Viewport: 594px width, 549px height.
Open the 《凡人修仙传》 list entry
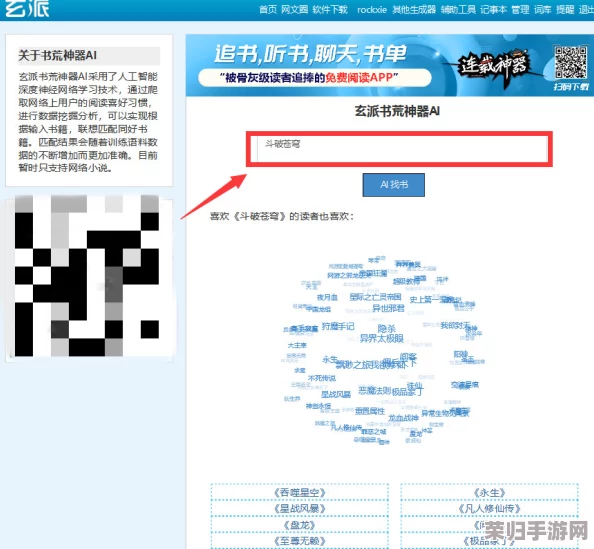coord(489,508)
